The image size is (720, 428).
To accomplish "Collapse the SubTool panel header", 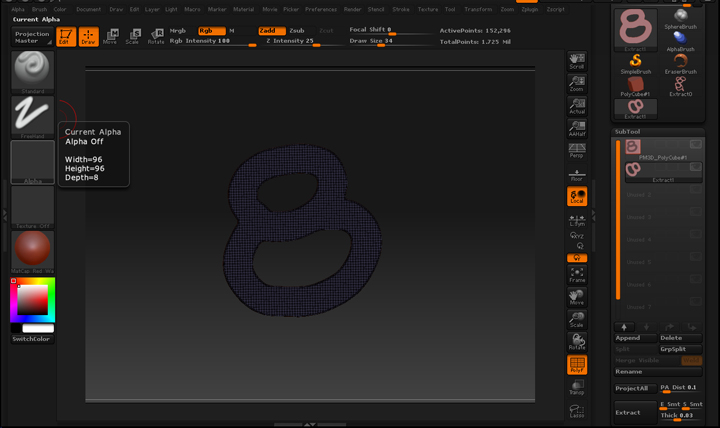I will point(627,132).
